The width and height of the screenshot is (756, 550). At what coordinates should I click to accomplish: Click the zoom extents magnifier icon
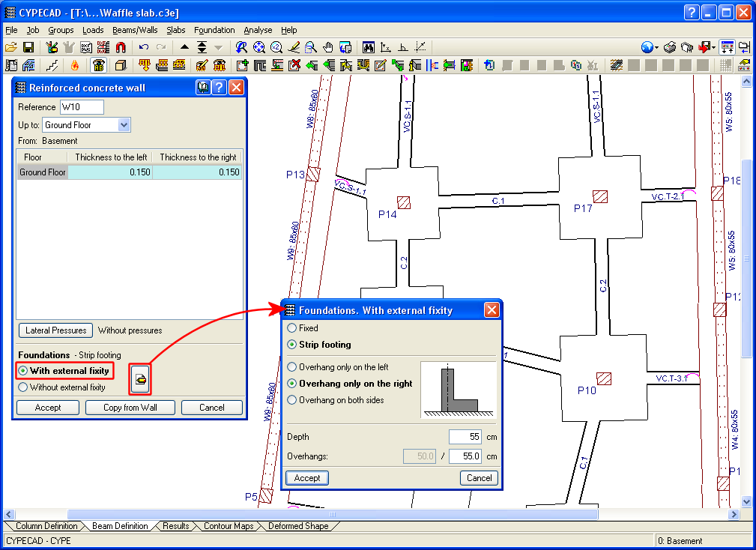[259, 47]
